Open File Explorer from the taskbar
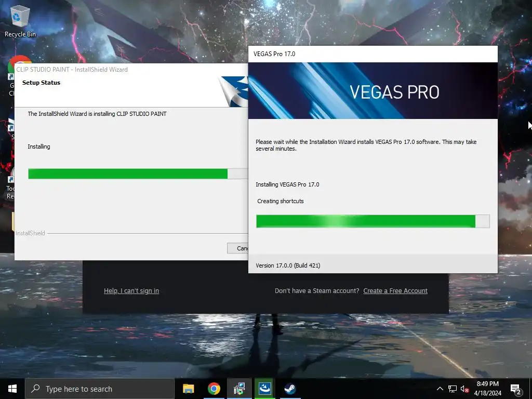The height and width of the screenshot is (399, 532). [x=188, y=389]
